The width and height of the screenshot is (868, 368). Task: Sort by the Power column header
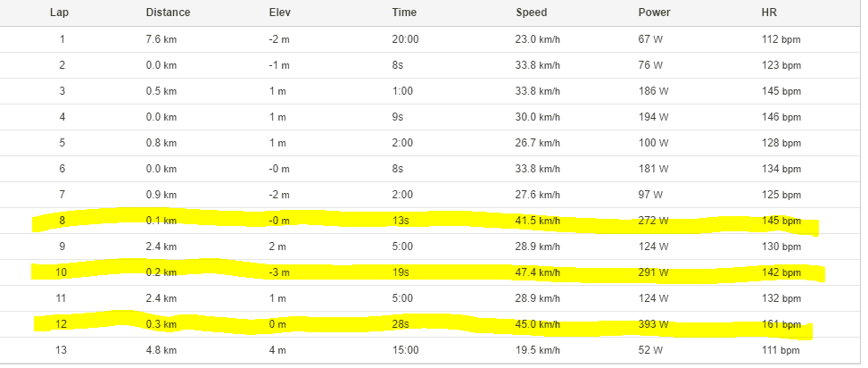[654, 13]
